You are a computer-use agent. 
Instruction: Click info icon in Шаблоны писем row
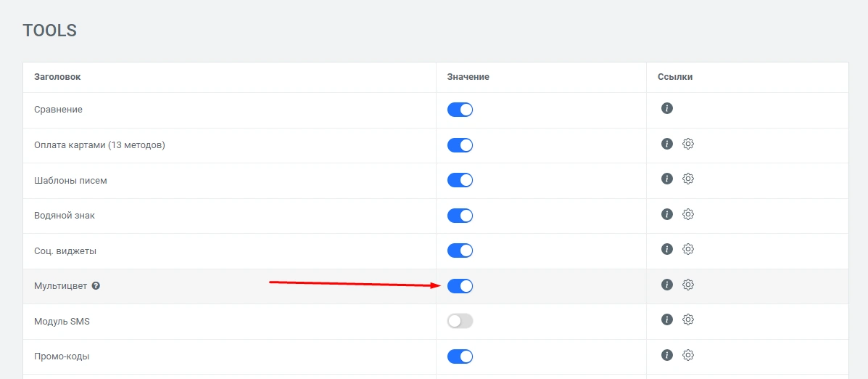pyautogui.click(x=667, y=179)
